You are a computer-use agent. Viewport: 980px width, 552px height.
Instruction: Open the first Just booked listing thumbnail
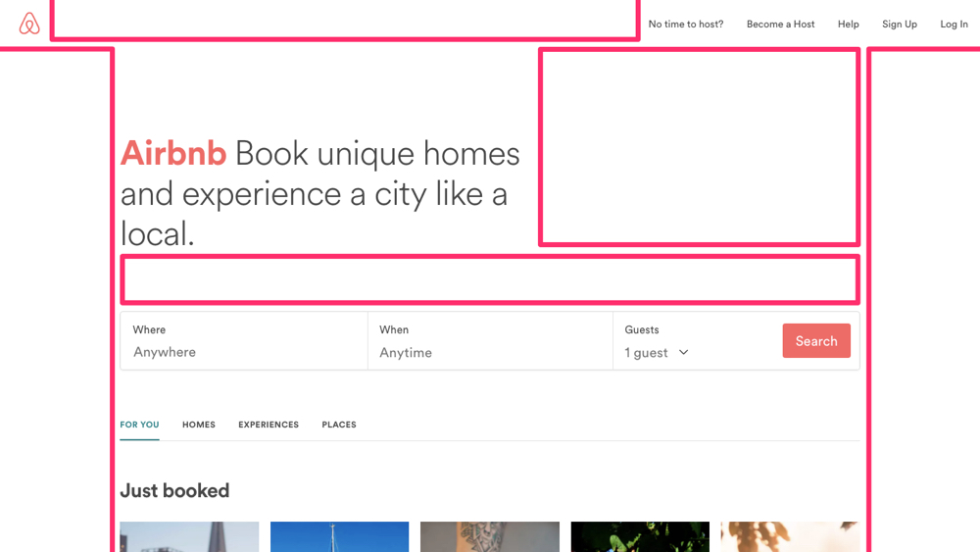tap(189, 537)
